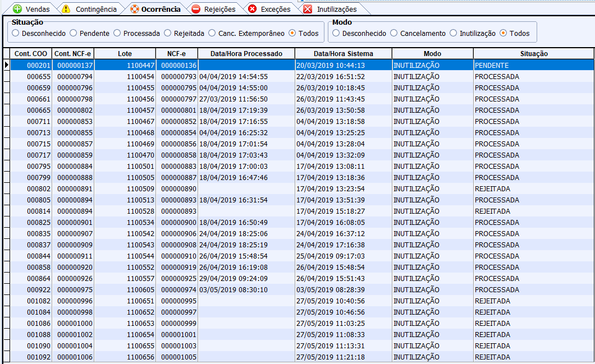This screenshot has width=595, height=364.
Task: Click the red minus icon on Rejeições tab
Action: tap(196, 9)
